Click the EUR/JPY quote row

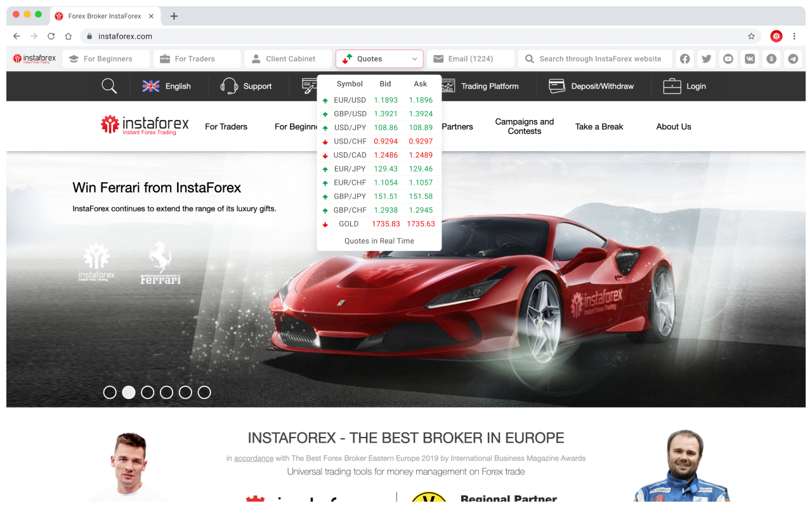[x=379, y=169]
